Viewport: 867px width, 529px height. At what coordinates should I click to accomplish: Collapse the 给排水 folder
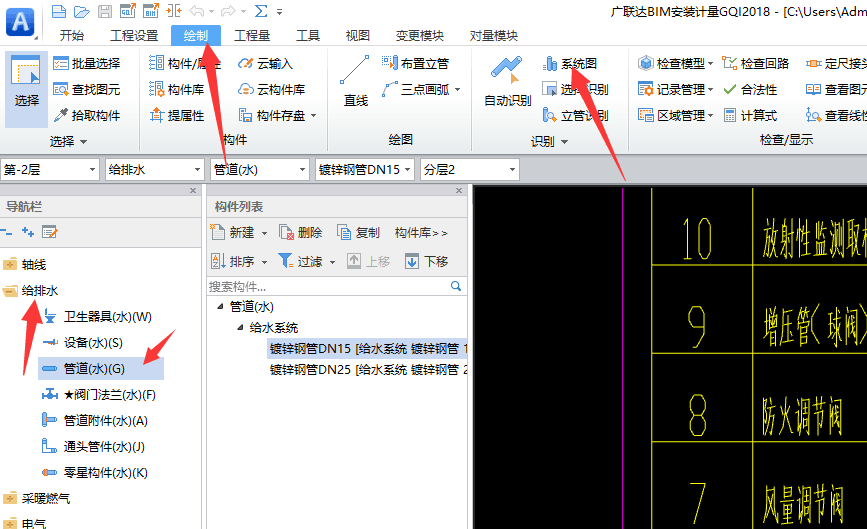click(10, 291)
